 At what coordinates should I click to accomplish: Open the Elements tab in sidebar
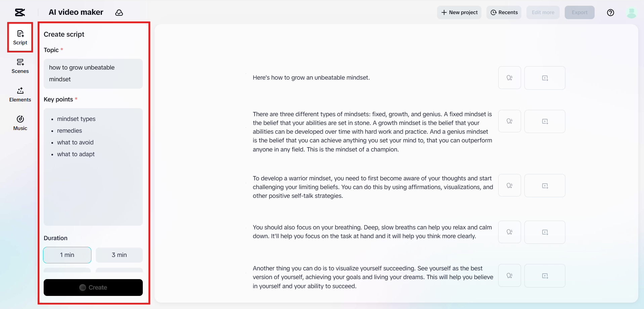(x=20, y=95)
